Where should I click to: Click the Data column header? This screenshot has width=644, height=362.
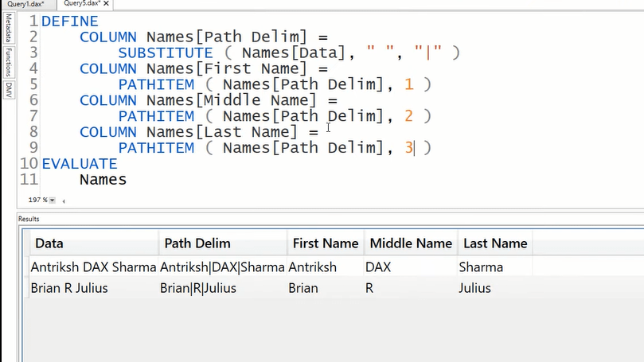point(94,243)
